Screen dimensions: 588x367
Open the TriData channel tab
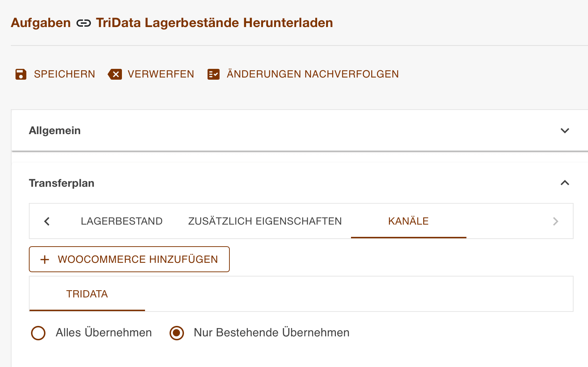click(87, 294)
